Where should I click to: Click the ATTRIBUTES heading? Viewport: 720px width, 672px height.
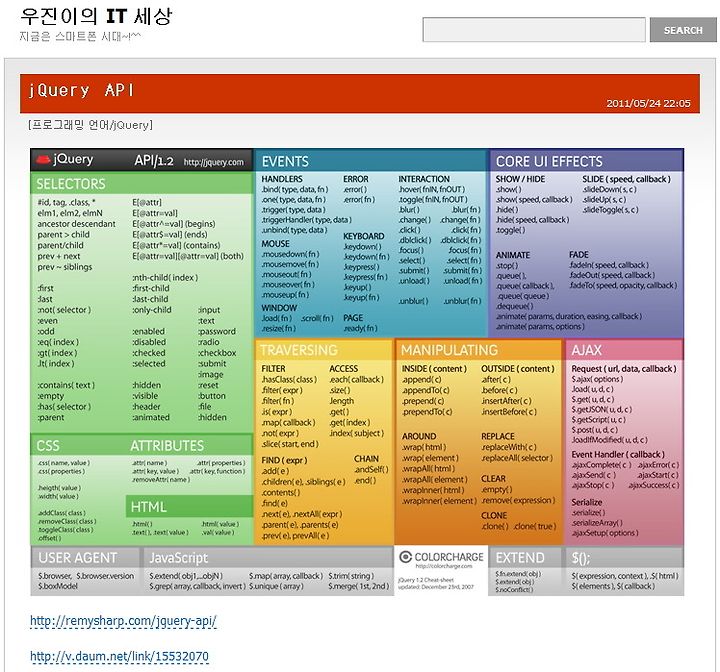pyautogui.click(x=167, y=446)
